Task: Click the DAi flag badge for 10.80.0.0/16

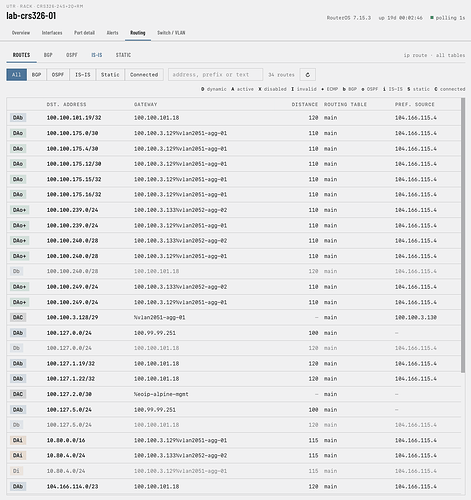Action: (x=18, y=440)
